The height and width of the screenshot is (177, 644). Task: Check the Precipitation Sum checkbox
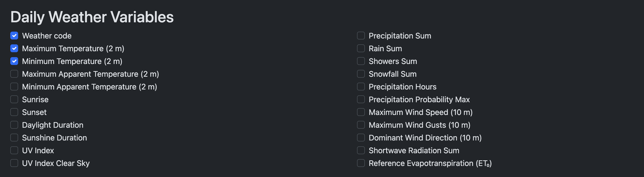pyautogui.click(x=361, y=36)
